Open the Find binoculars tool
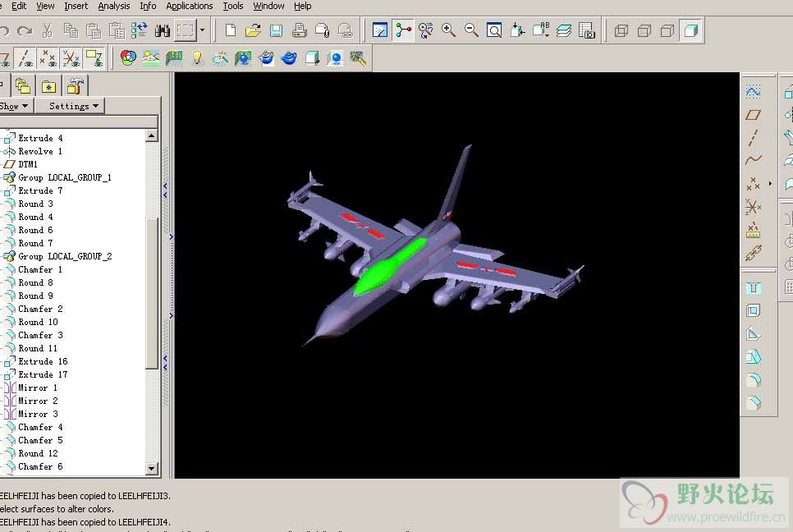 click(x=163, y=30)
